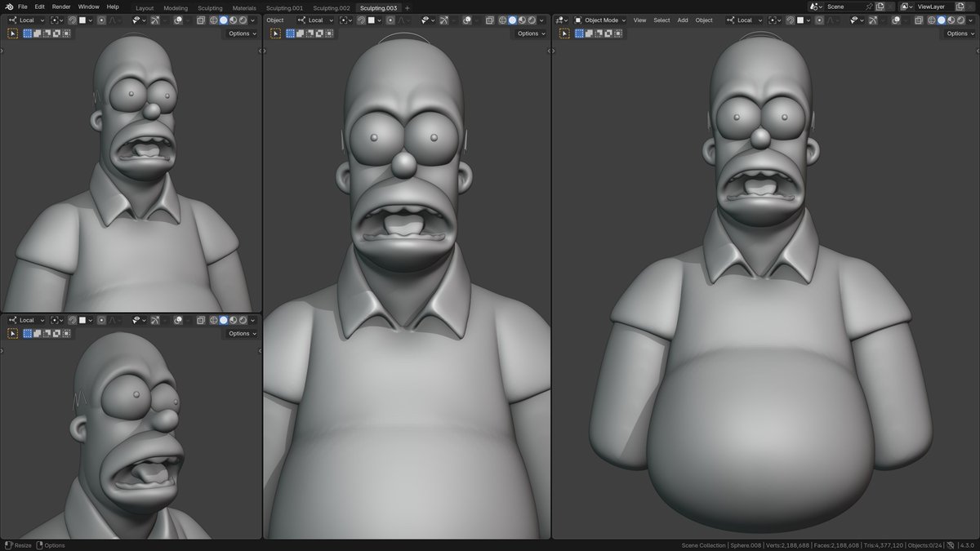The height and width of the screenshot is (551, 980).
Task: Open Local transform orientation dropdown in middle viewport
Action: pyautogui.click(x=316, y=20)
